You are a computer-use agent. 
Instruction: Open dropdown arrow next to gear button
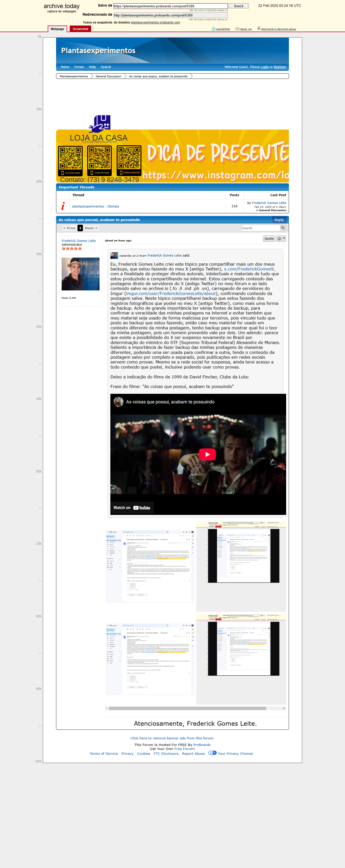pyautogui.click(x=284, y=239)
